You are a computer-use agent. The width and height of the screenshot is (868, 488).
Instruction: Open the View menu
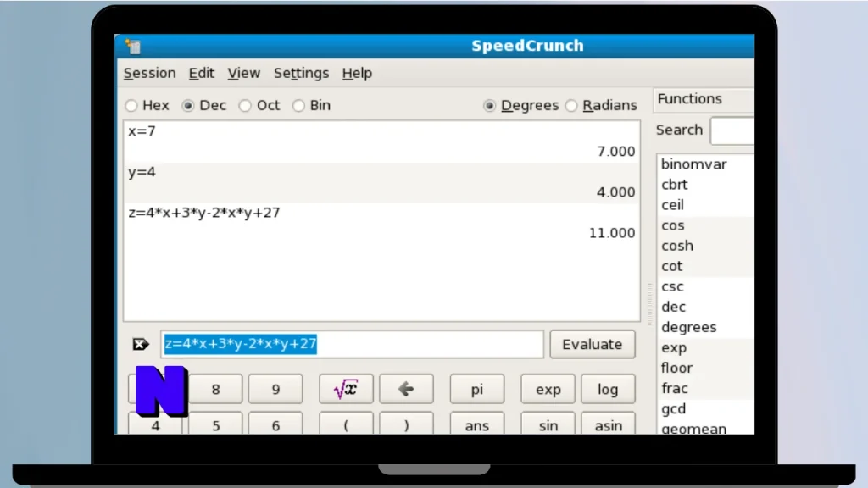click(243, 73)
